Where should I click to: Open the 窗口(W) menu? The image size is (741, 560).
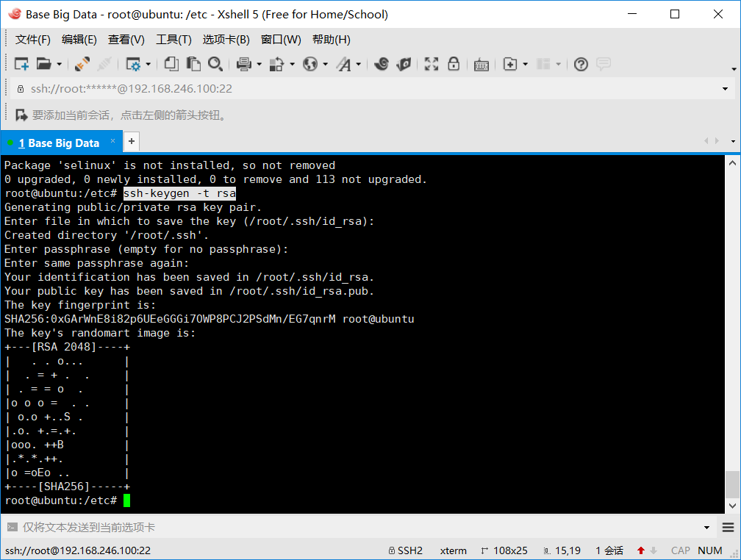pyautogui.click(x=281, y=39)
